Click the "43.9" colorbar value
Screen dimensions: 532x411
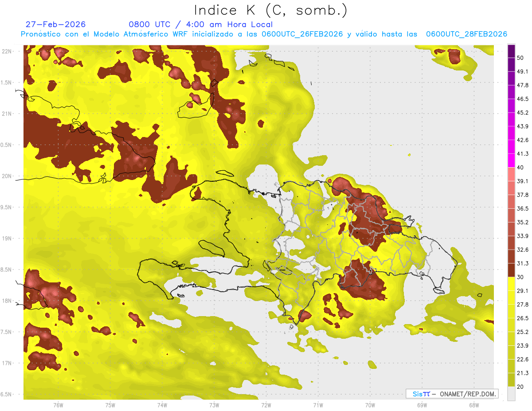[523, 126]
